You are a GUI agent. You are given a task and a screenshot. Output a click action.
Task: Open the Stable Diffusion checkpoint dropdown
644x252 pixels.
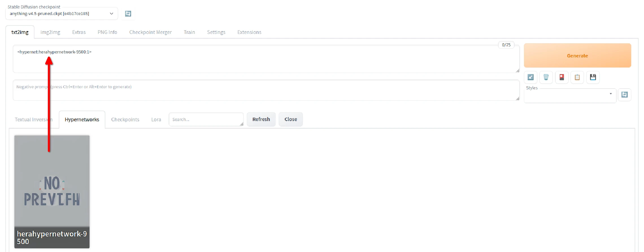[x=62, y=14]
